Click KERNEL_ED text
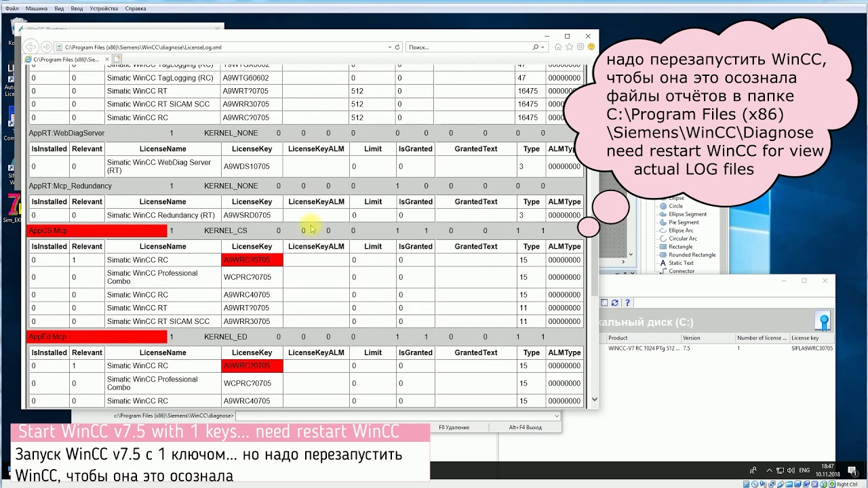This screenshot has height=488, width=868. (x=225, y=337)
